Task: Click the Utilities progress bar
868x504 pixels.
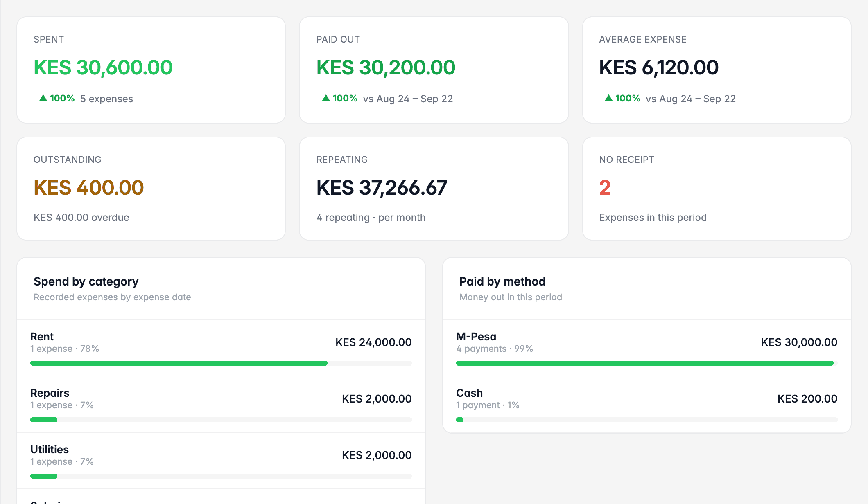Action: coord(221,476)
